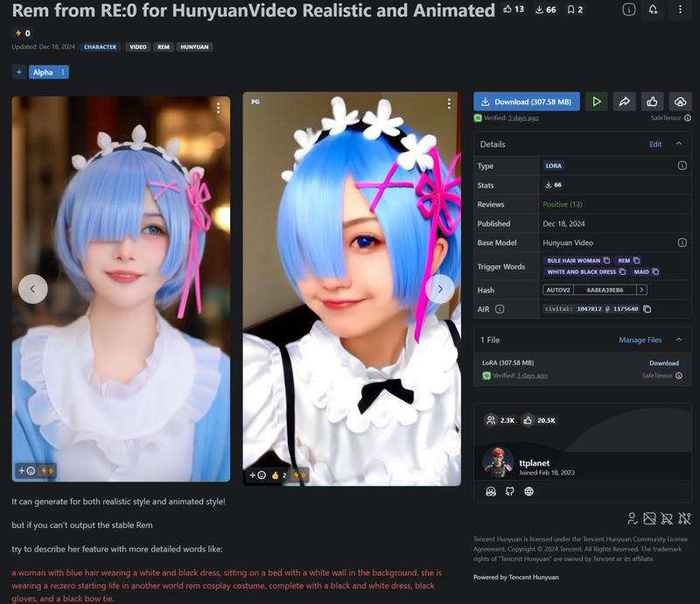Click Download link in LoRA file row
The image size is (700, 604).
(664, 363)
